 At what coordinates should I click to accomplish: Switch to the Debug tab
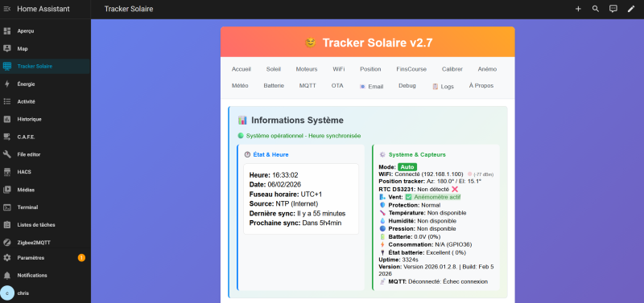tap(407, 86)
